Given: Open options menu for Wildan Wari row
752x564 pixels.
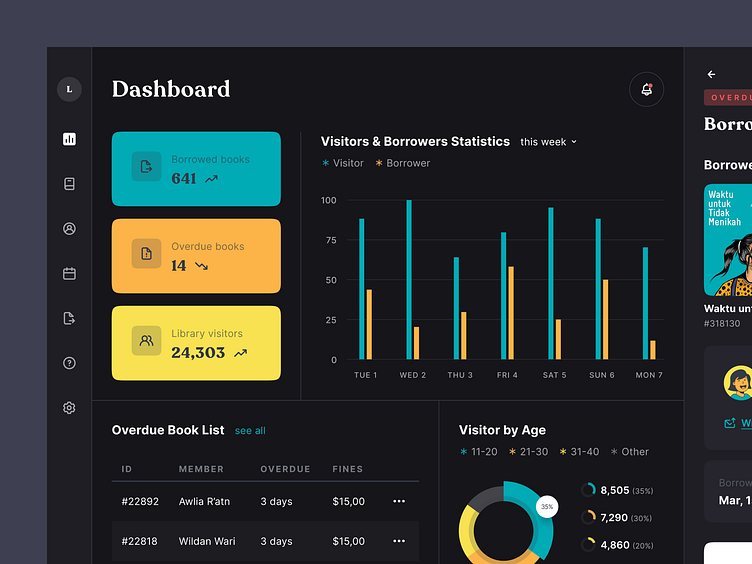Looking at the screenshot, I should pos(399,541).
